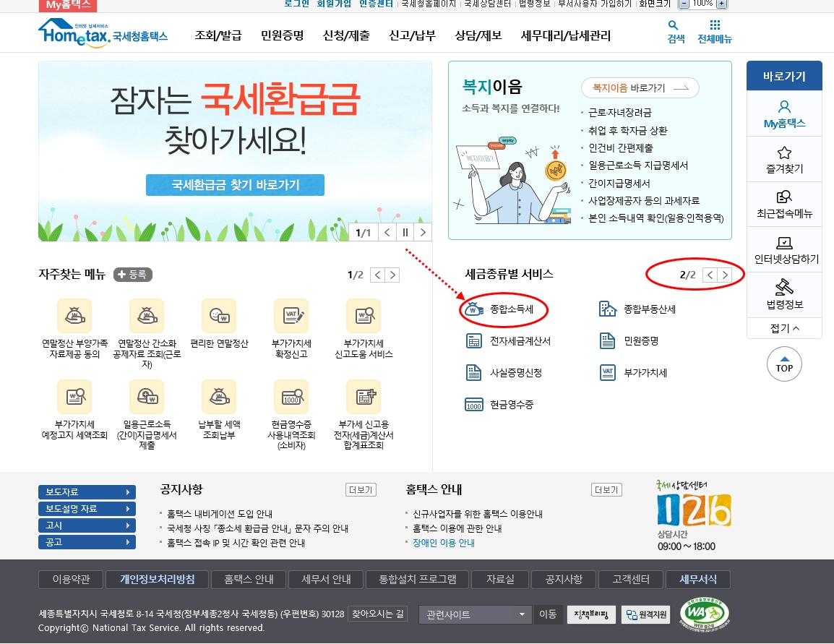The width and height of the screenshot is (834, 644).
Task: Open 개인정보처리방침 footer link
Action: pyautogui.click(x=158, y=579)
